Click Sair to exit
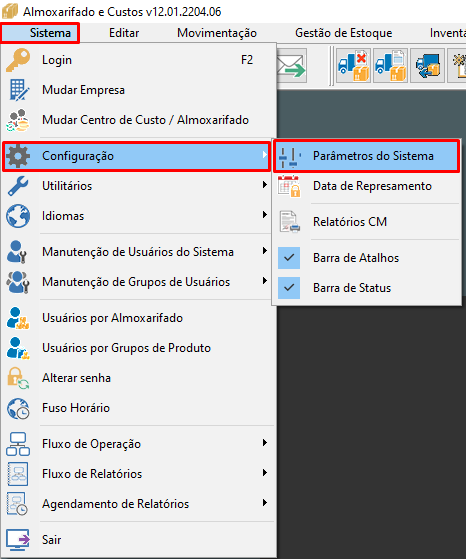Image resolution: width=466 pixels, height=559 pixels. click(138, 540)
